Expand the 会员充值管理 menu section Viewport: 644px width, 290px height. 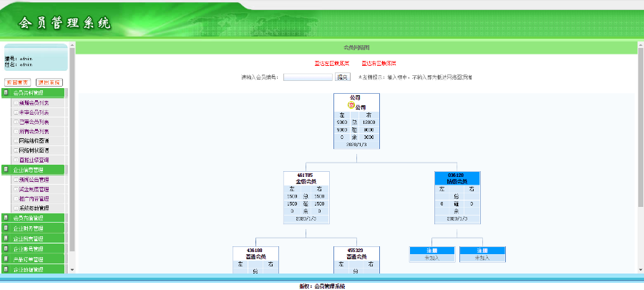click(33, 218)
